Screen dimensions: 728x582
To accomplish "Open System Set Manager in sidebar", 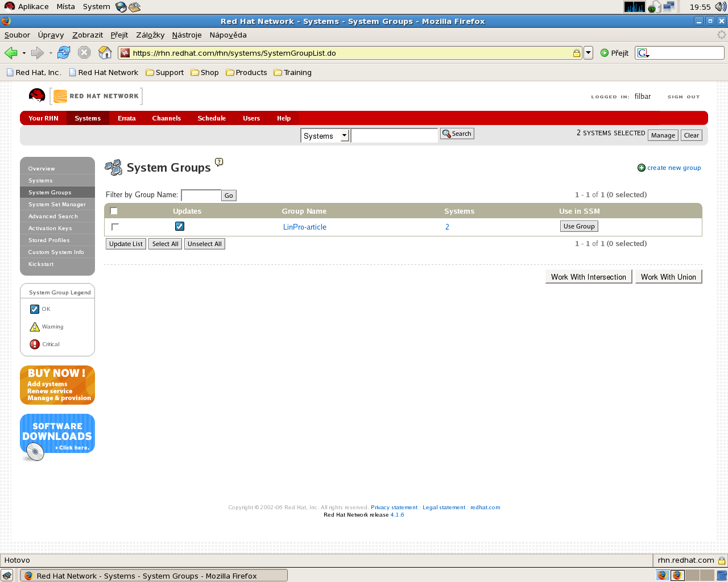I will (x=57, y=205).
